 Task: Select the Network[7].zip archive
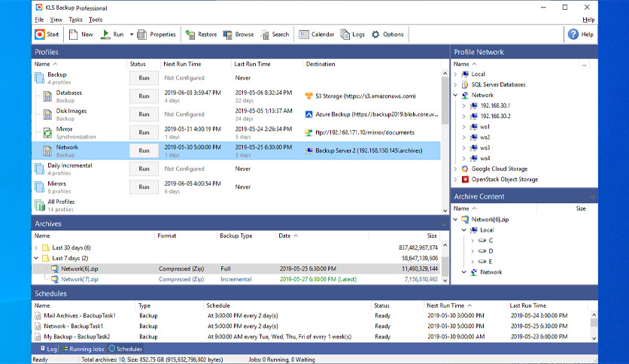[80, 279]
